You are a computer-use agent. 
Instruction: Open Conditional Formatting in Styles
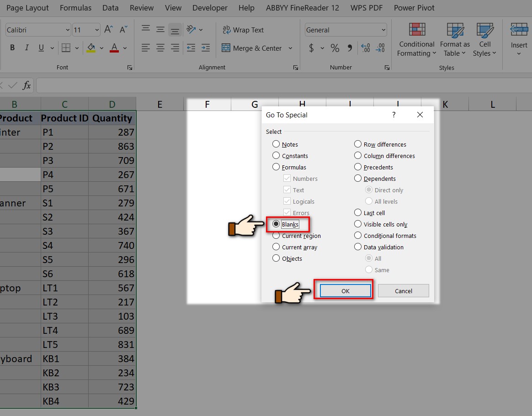click(x=416, y=40)
